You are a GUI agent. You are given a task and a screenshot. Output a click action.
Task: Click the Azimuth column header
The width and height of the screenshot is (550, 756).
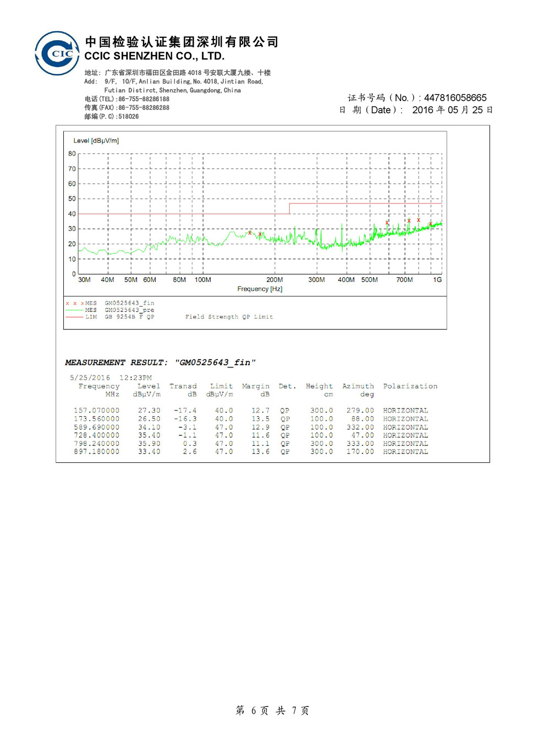pyautogui.click(x=358, y=387)
